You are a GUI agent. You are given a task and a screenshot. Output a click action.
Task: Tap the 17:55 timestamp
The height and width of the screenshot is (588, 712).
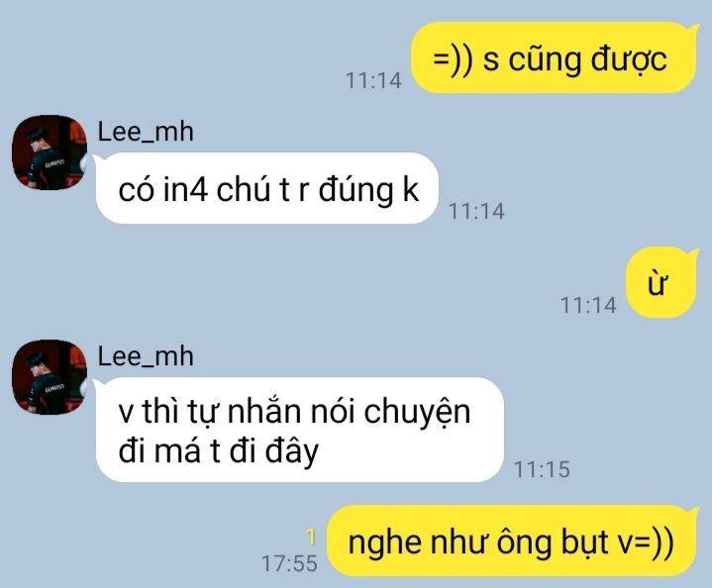289,563
